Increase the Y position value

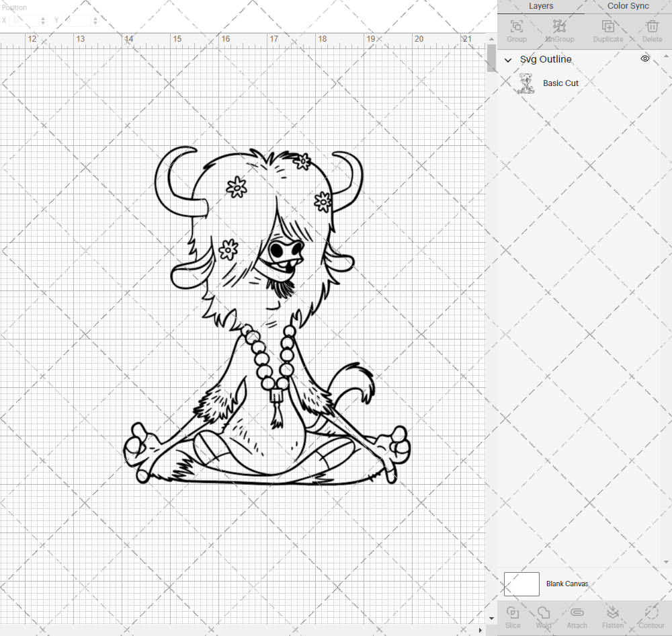[x=95, y=17]
